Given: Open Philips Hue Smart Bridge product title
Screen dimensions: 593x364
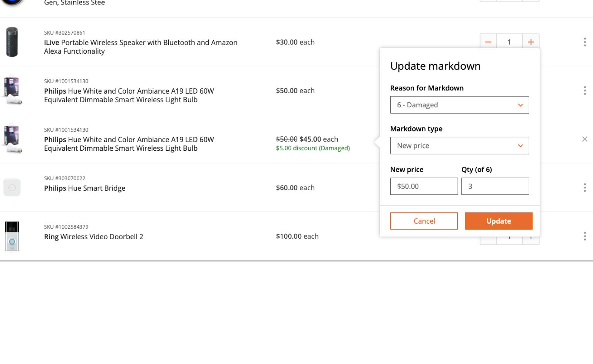Looking at the screenshot, I should pyautogui.click(x=85, y=188).
